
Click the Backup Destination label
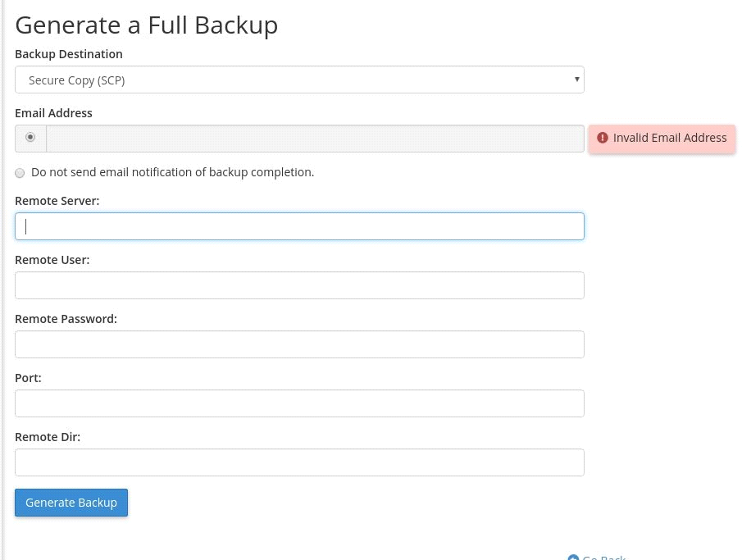69,54
